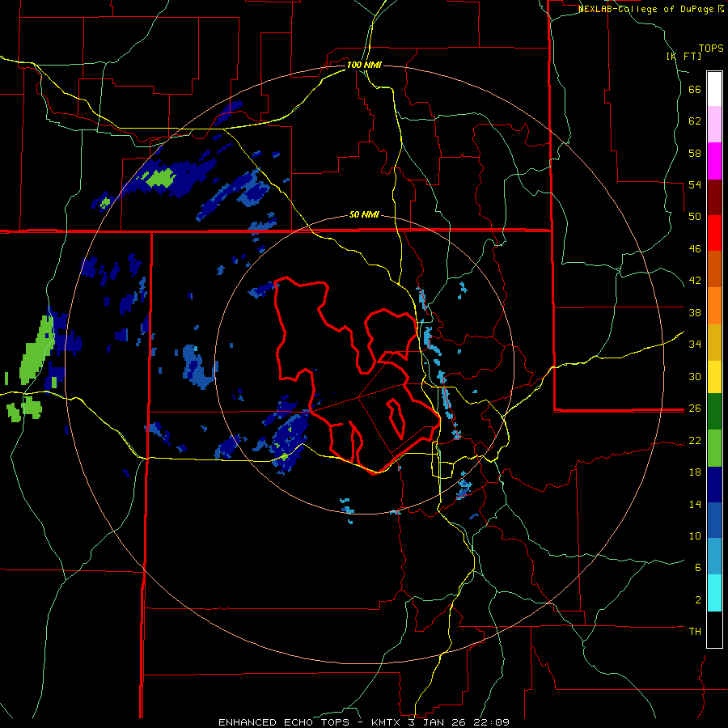Click the tall green echo at far west edge
Viewport: 728px width, 728px height.
[x=36, y=350]
